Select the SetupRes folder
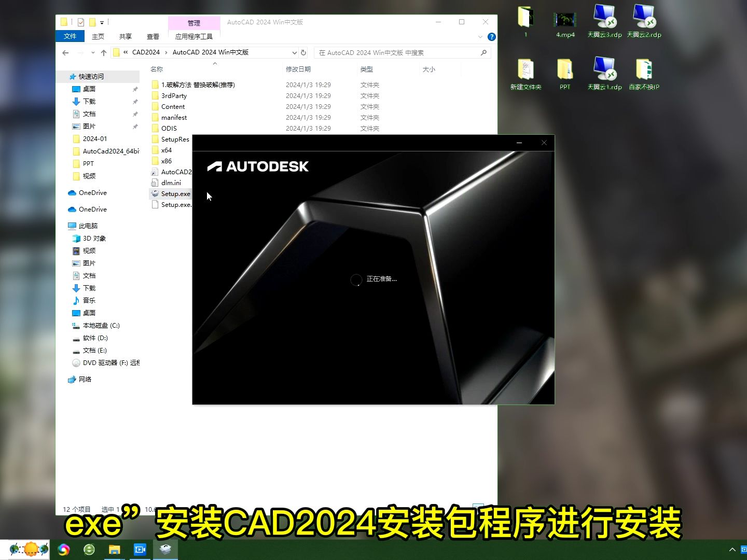This screenshot has width=747, height=560. (x=175, y=139)
